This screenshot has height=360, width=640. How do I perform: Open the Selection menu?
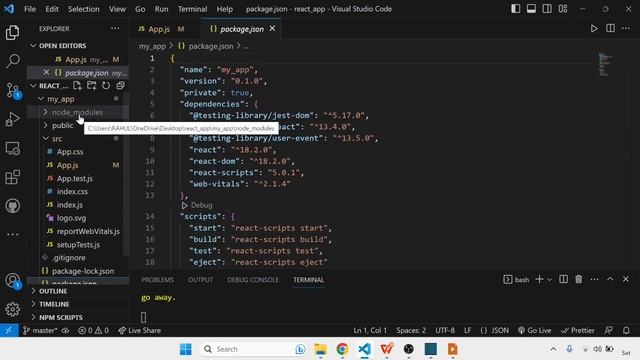pos(83,9)
